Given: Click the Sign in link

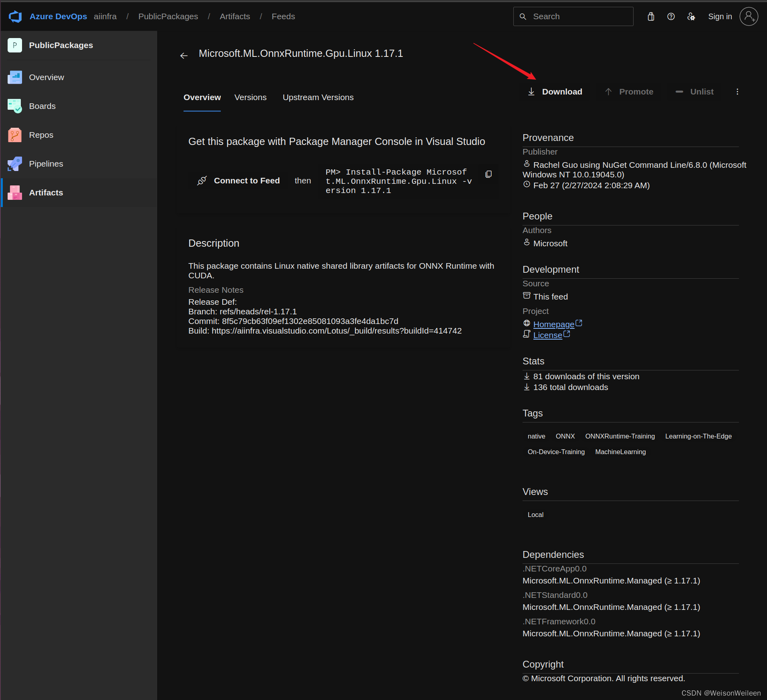Looking at the screenshot, I should coord(720,16).
